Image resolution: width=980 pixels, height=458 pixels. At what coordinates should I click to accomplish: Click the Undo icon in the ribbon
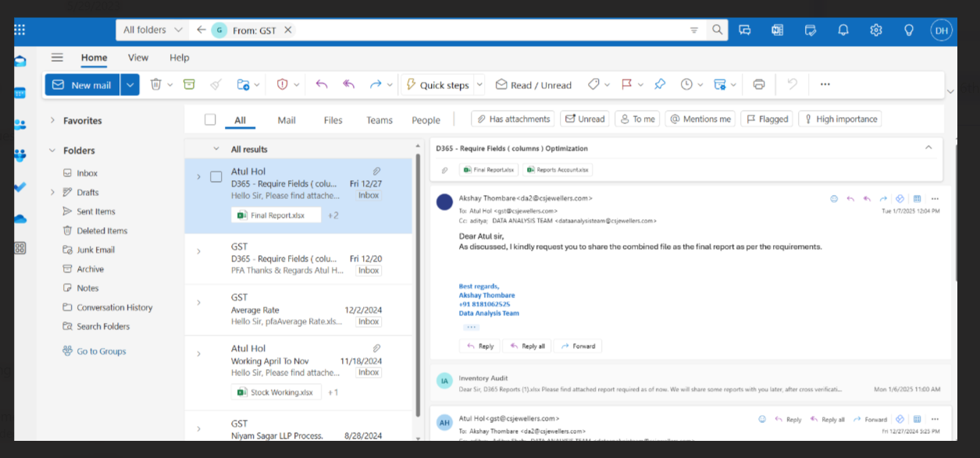click(x=792, y=84)
